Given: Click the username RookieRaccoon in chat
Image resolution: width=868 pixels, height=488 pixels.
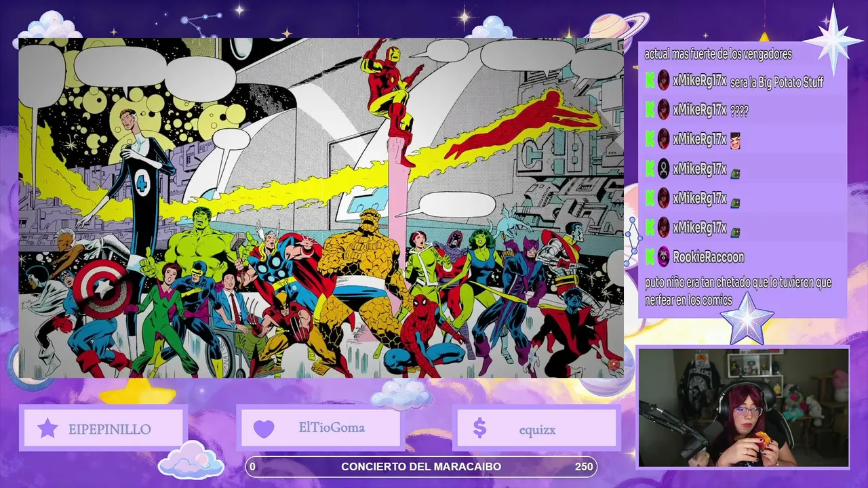Looking at the screenshot, I should click(709, 257).
